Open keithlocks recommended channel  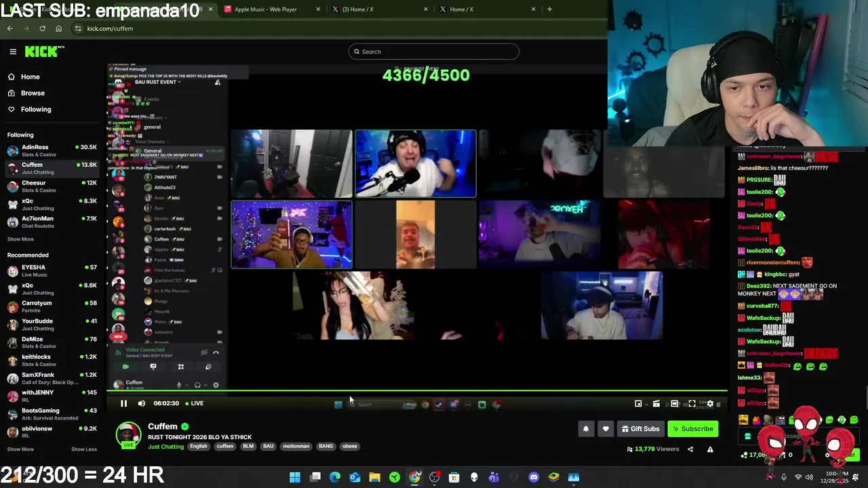tap(53, 360)
